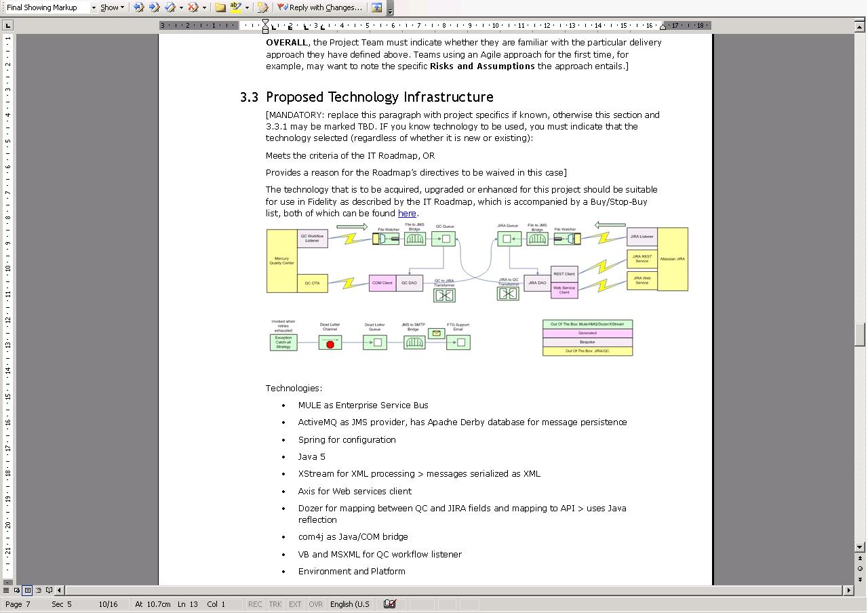
Task: Click the 'Spring for configuration' bullet
Action: point(347,439)
